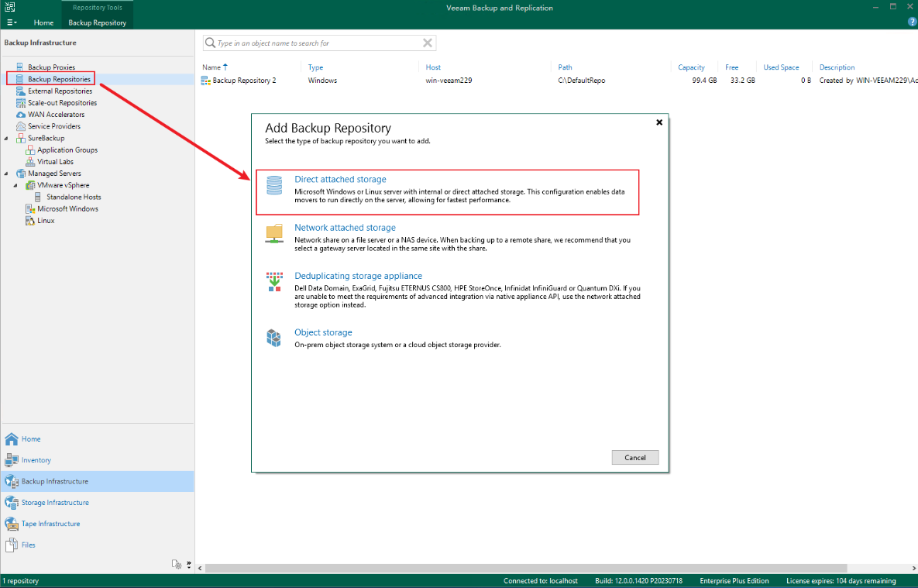Click the Object storage cube icon
This screenshot has height=588, width=918.
click(x=274, y=337)
